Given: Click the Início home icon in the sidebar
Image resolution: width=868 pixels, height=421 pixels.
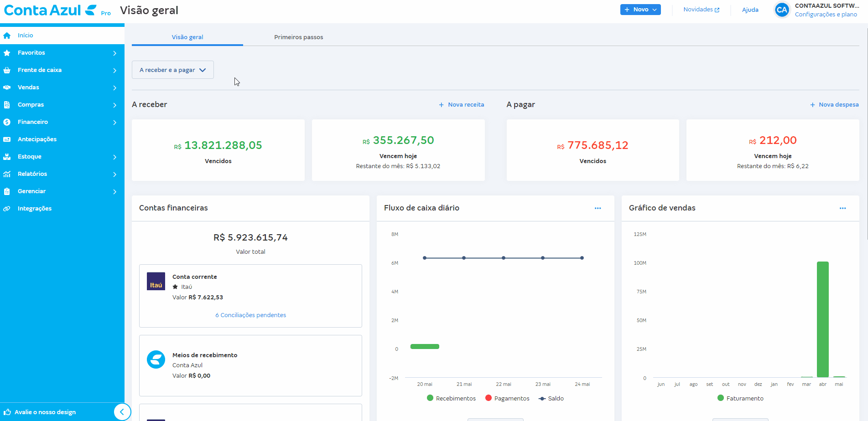Looking at the screenshot, I should click(x=7, y=36).
